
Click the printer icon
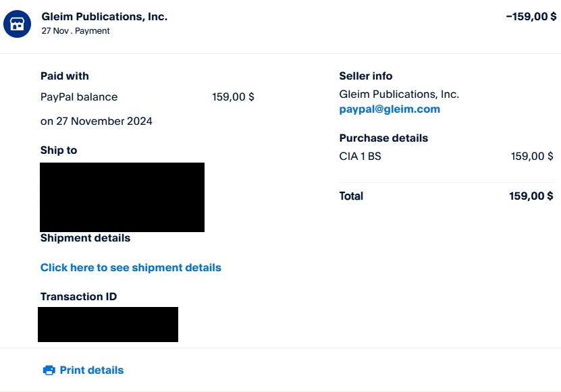tap(49, 370)
